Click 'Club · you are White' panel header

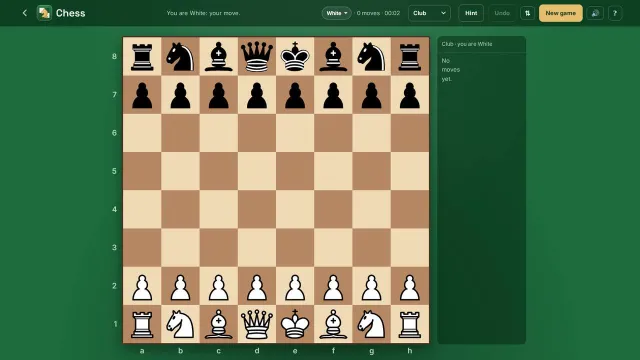coord(467,44)
